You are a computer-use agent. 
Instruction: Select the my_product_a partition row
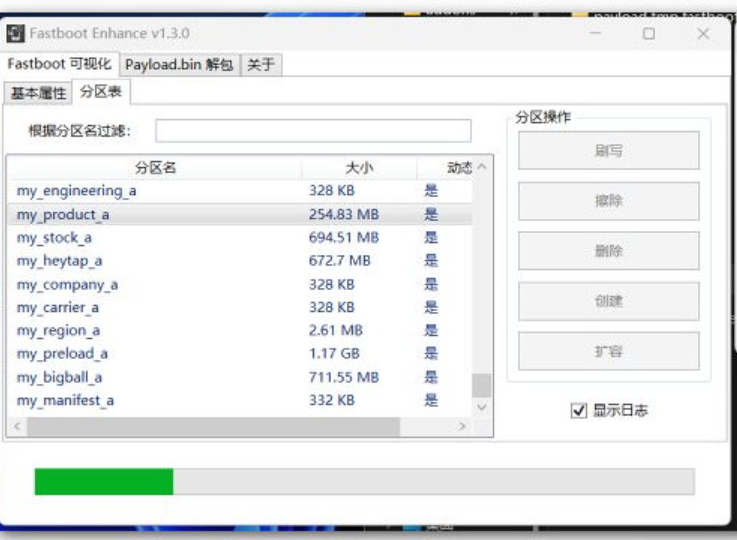pyautogui.click(x=240, y=214)
